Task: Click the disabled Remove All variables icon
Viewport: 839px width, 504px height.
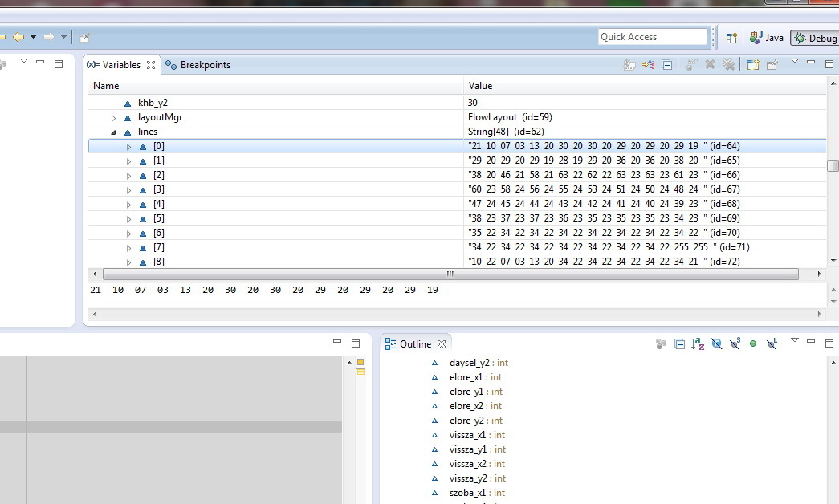Action: coord(729,65)
